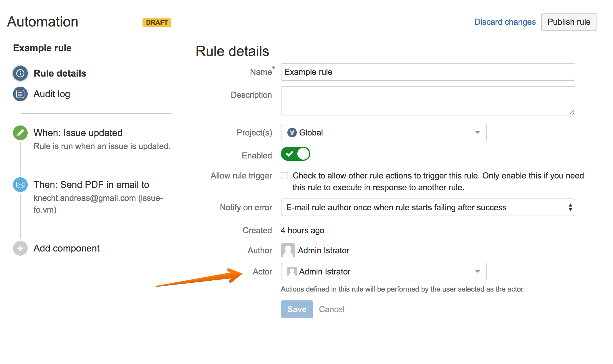This screenshot has height=364, width=613.
Task: Click the Actor avatar inside dropdown
Action: tap(292, 272)
